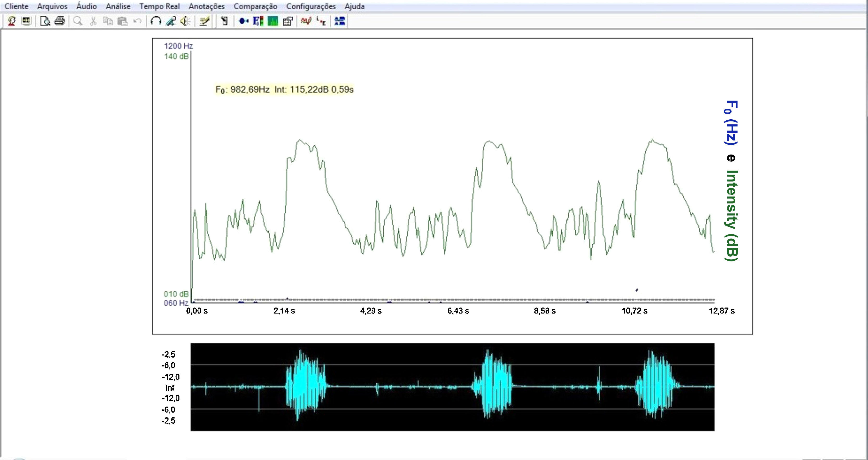The image size is (868, 460).
Task: Click the settings properties sheet icon
Action: click(x=288, y=21)
